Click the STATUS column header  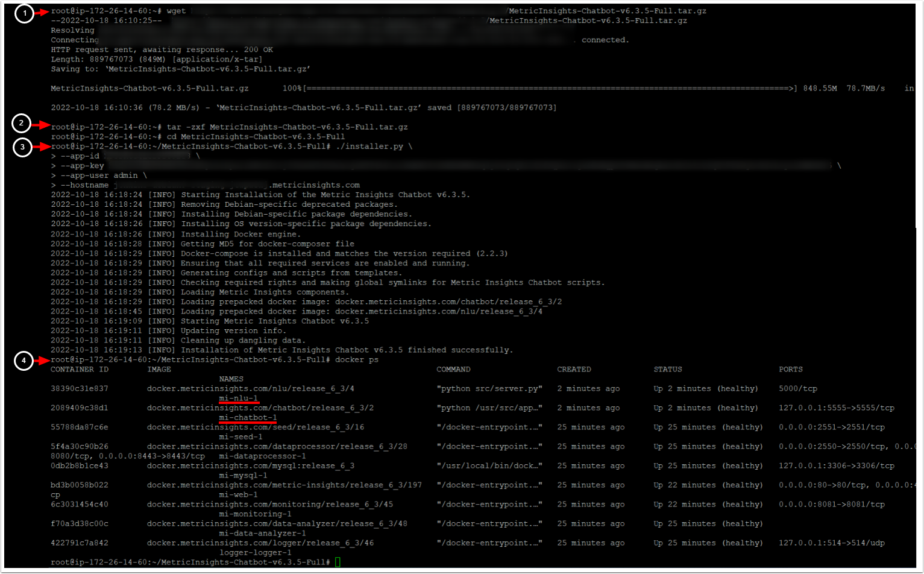click(x=669, y=369)
